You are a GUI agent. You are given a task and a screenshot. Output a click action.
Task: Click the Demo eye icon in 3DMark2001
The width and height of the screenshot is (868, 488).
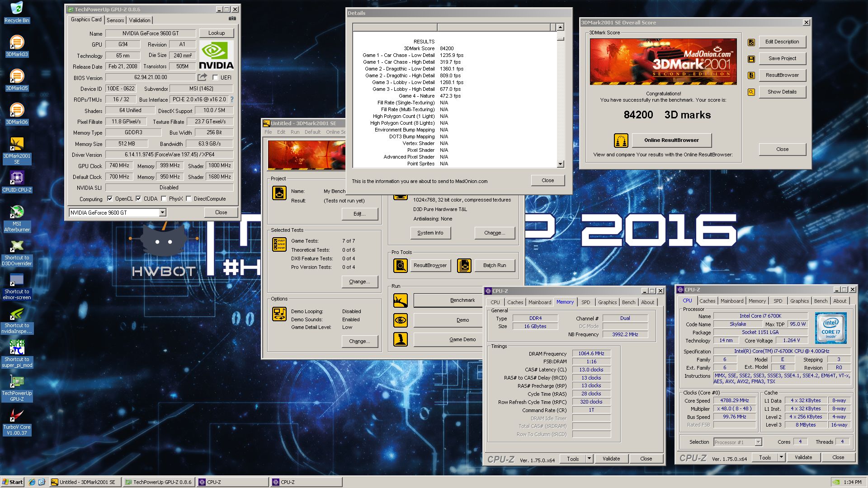(400, 320)
